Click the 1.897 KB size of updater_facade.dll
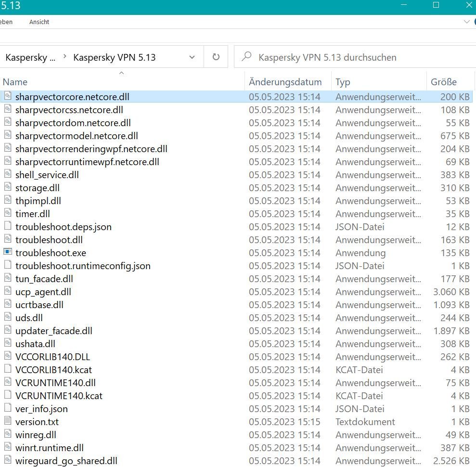476x467 pixels. click(x=451, y=331)
